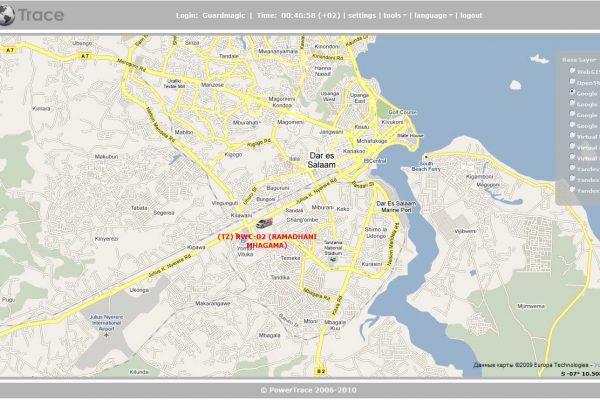
Task: Click the PowerTrace 2006-2010 footer text
Action: coord(308,390)
